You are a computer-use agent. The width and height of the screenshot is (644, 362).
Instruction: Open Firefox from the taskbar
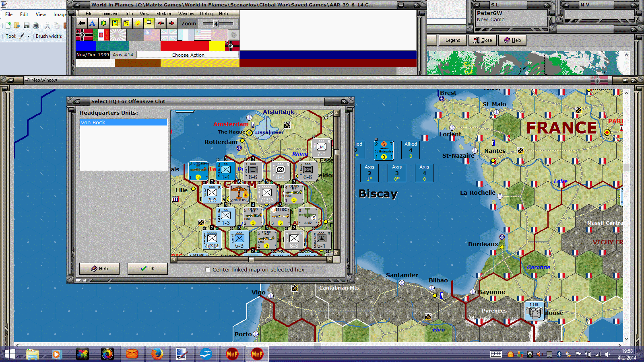pos(157,354)
